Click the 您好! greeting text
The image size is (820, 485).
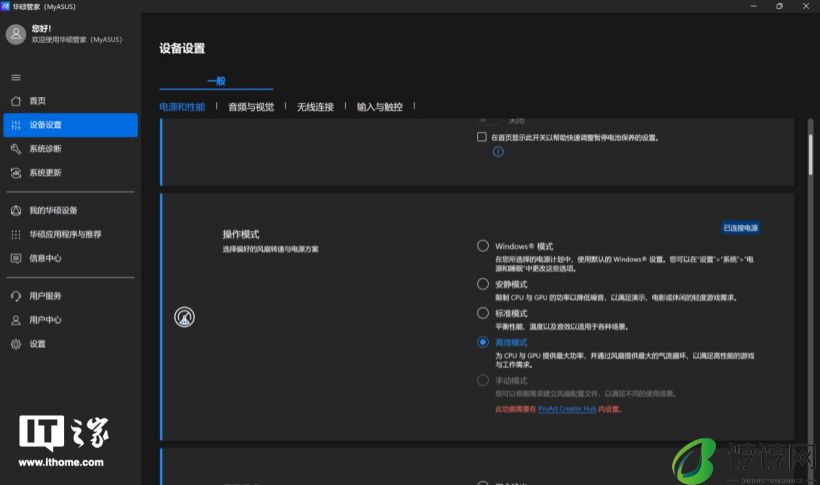(41, 28)
